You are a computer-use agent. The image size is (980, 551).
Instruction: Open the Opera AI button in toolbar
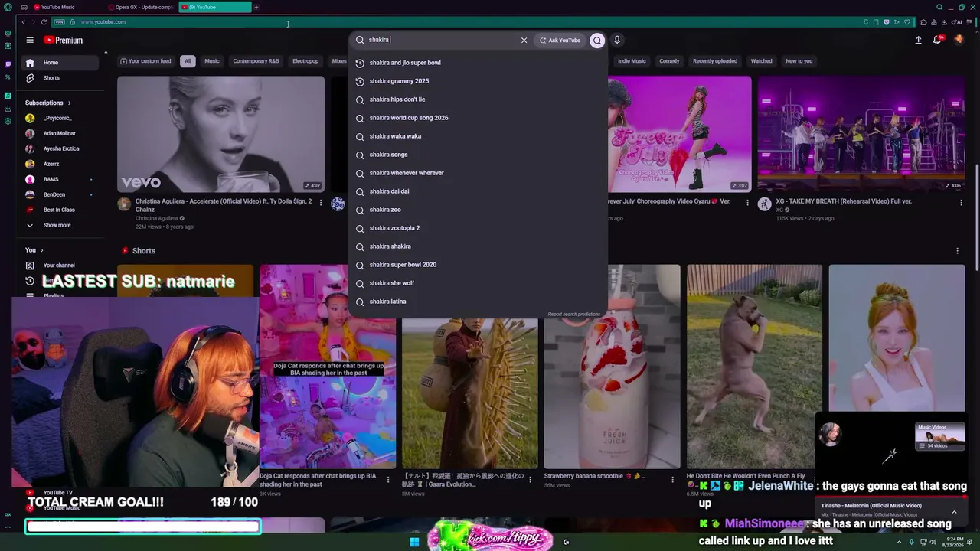959,22
